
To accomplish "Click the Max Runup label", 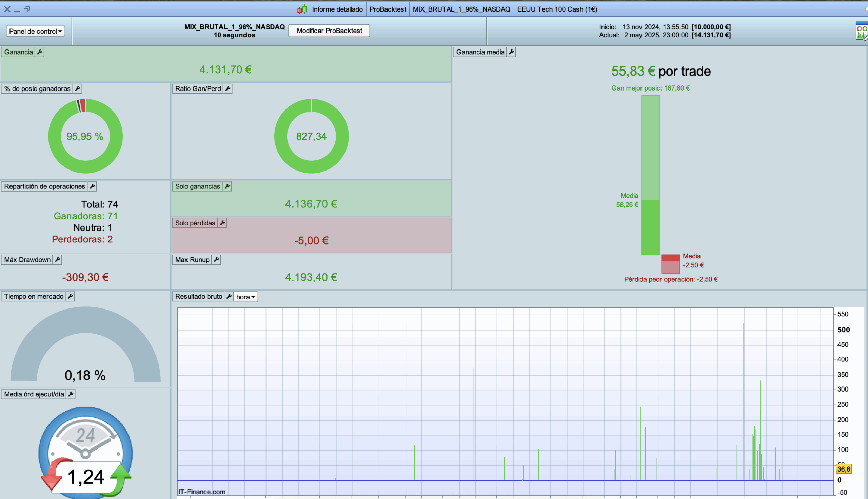I will [x=192, y=260].
